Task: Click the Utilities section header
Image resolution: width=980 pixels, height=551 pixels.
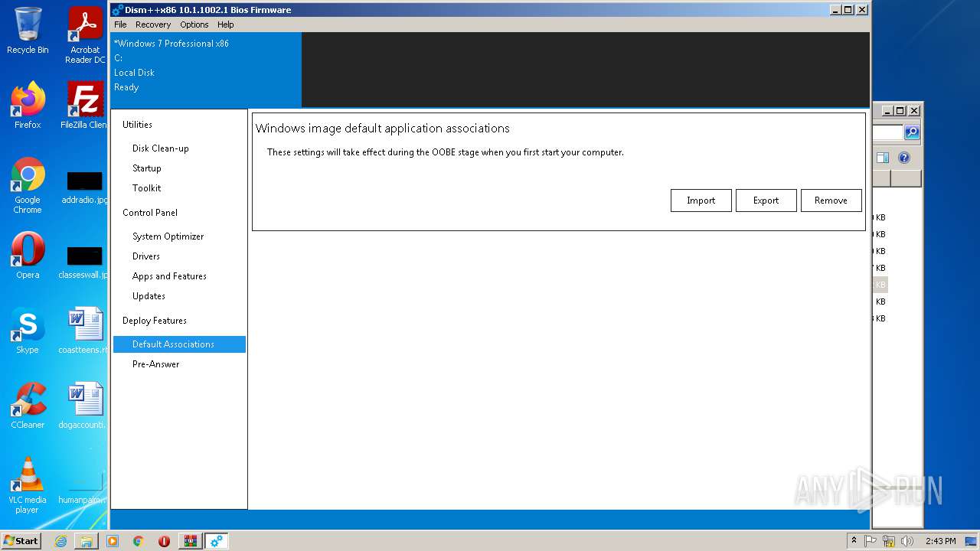Action: pos(138,125)
